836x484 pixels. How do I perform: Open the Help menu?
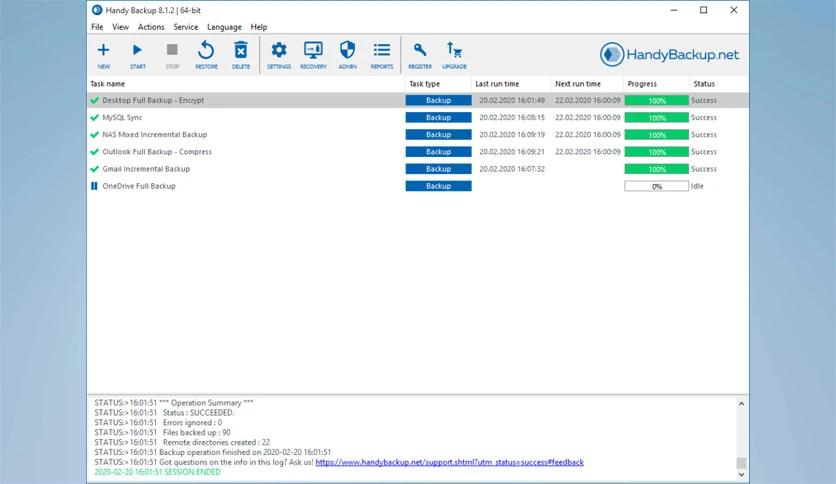pos(259,27)
